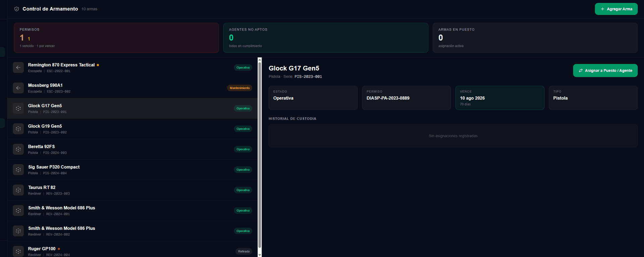Screen dimensions: 644x257
Task: Click the weapon list scrollbar down arrow
Action: pyautogui.click(x=260, y=255)
